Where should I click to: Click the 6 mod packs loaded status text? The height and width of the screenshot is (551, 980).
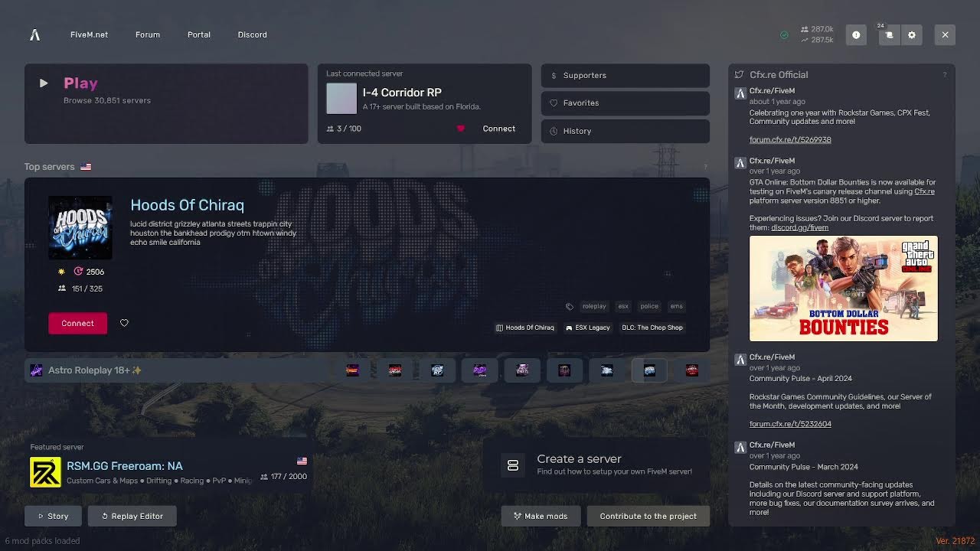click(42, 541)
